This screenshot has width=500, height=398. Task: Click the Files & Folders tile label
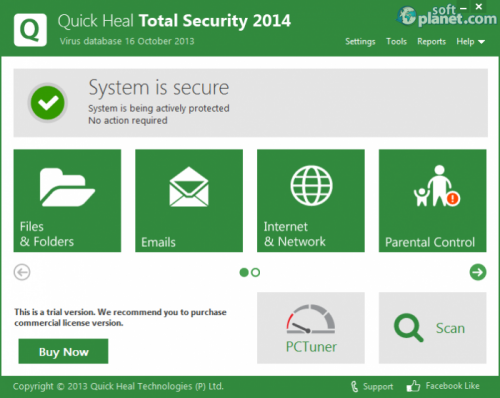47,234
